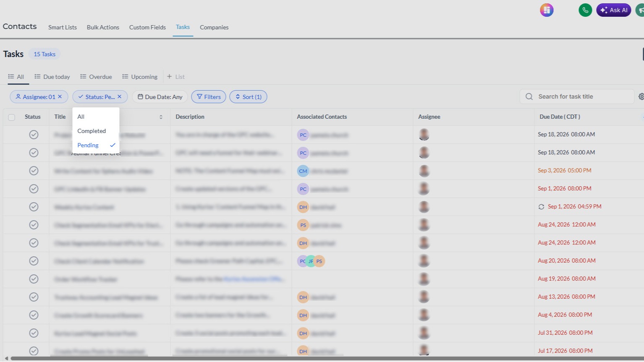Open the Due Date: Any picker
The width and height of the screenshot is (644, 362).
coord(160,97)
